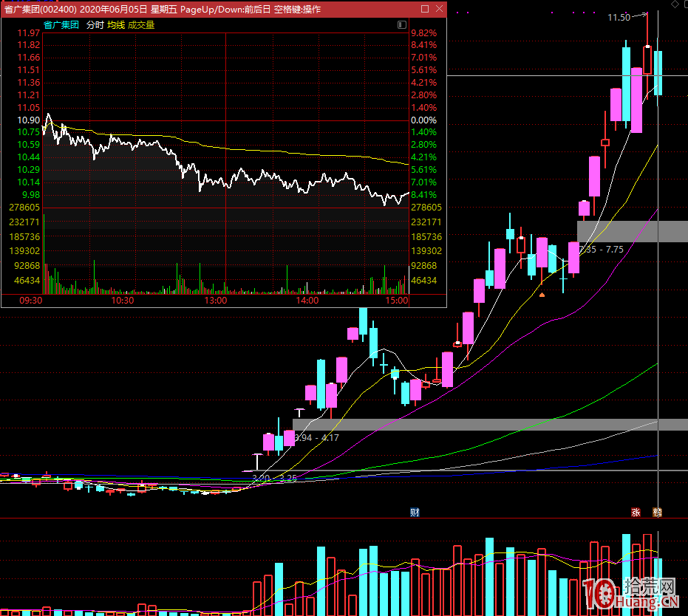Click the 财 financial event marker
This screenshot has width=688, height=616.
[415, 512]
